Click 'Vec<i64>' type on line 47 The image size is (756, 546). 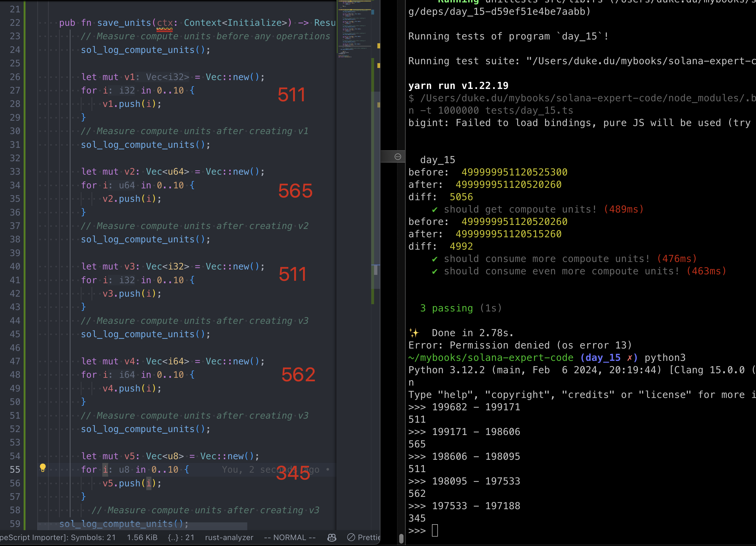click(x=167, y=361)
